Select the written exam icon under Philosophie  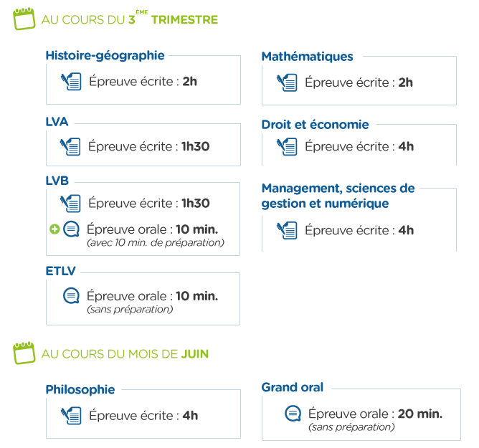[x=71, y=416]
